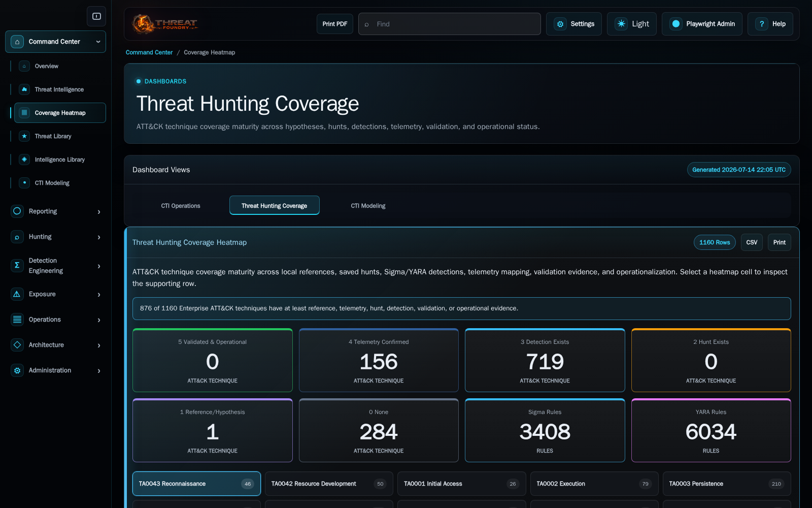Collapse the sidebar with panel toggle icon
The height and width of the screenshot is (508, 812).
[x=96, y=16]
